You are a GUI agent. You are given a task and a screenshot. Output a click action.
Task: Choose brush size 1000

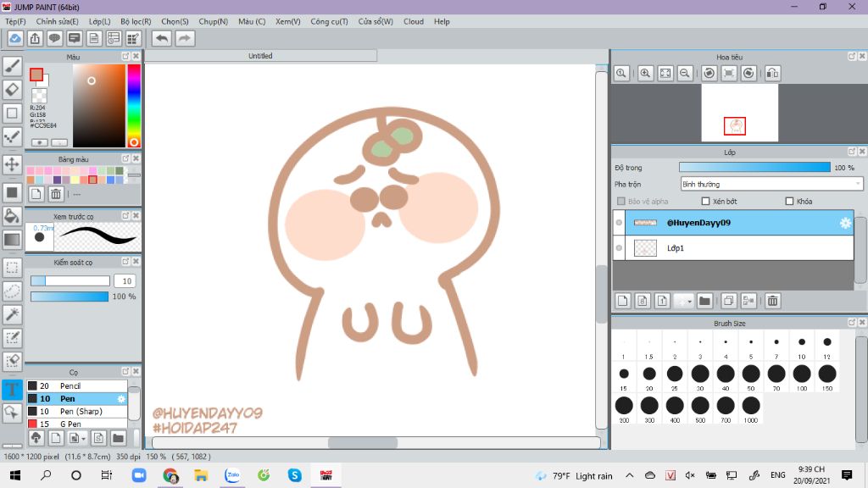[751, 409]
